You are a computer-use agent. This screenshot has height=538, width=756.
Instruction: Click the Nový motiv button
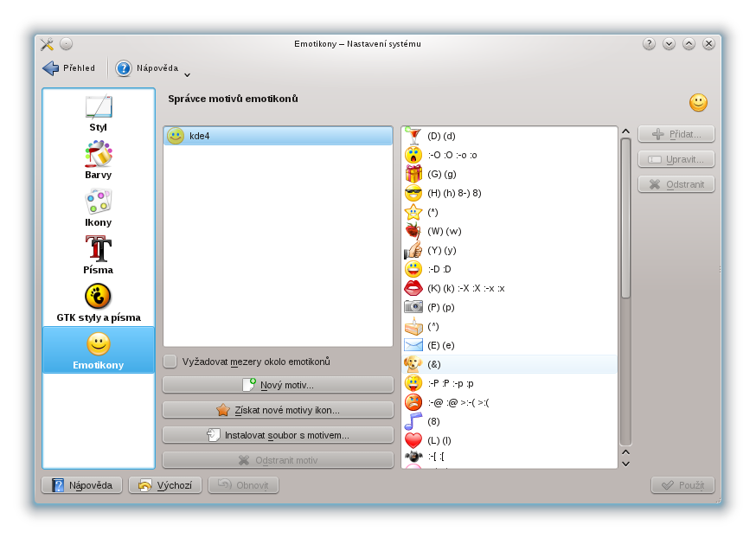pyautogui.click(x=279, y=385)
